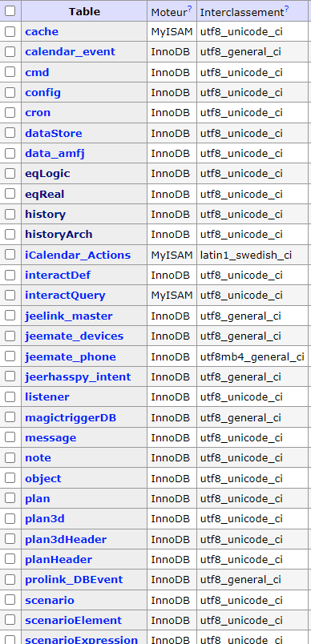This screenshot has height=644, width=311.
Task: Open the interactQuery table link
Action: [x=65, y=296]
